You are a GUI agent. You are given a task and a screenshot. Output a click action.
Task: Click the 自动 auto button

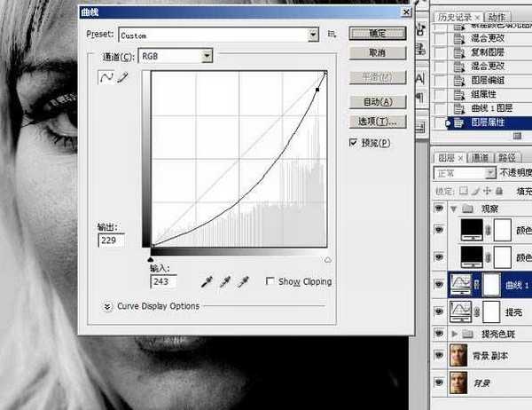click(377, 101)
